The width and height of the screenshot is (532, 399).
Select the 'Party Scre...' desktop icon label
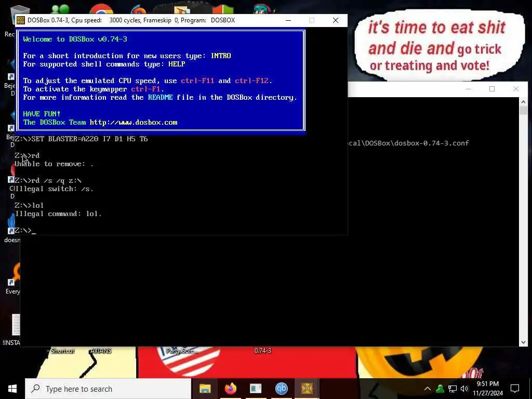coord(182,351)
